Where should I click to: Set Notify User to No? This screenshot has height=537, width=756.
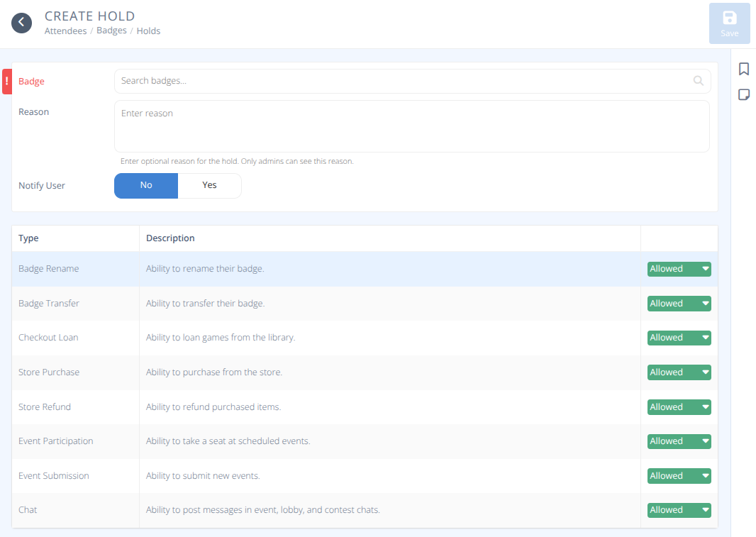point(146,185)
